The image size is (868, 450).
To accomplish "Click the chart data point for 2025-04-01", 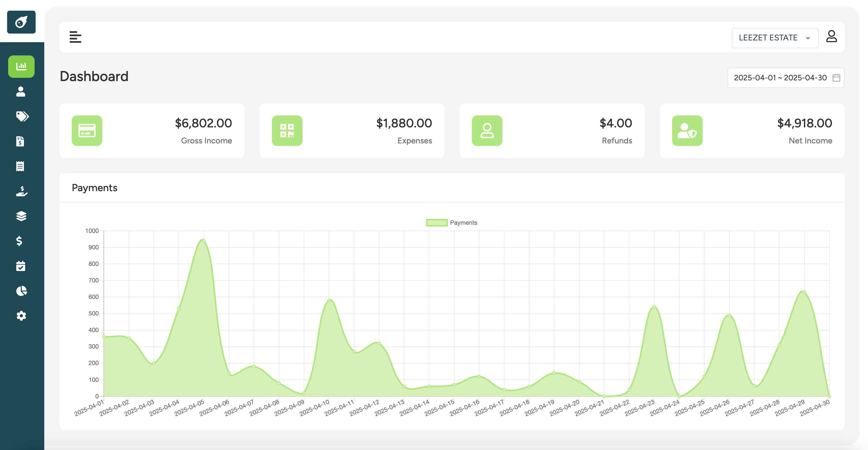I will (104, 337).
